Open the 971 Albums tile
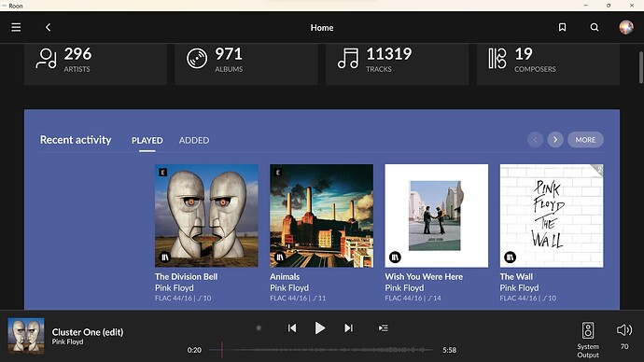644x362 pixels. [x=246, y=63]
